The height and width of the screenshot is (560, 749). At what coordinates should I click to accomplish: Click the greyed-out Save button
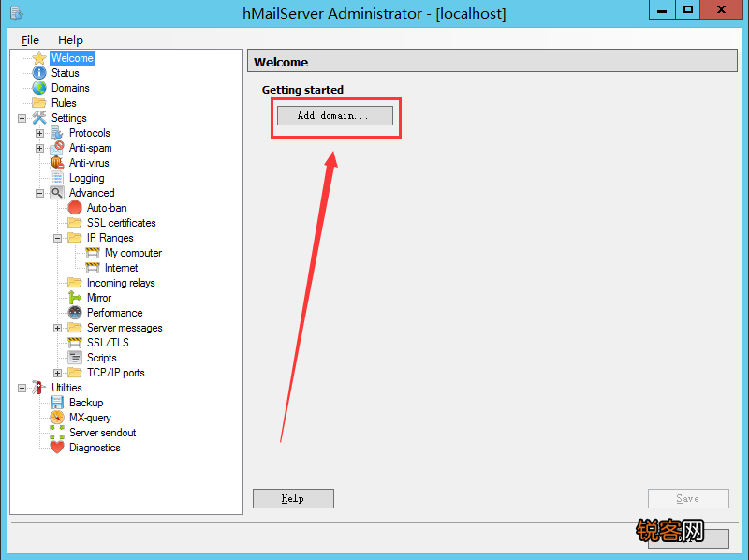[x=688, y=498]
